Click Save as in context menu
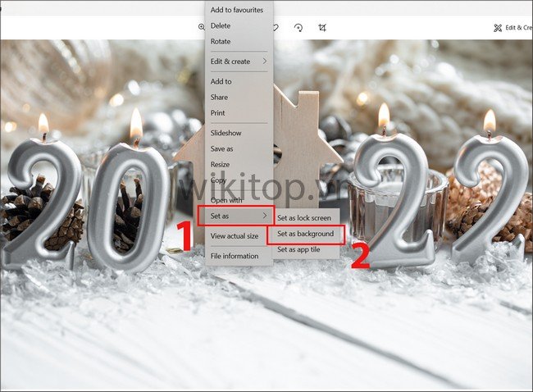 [x=222, y=148]
